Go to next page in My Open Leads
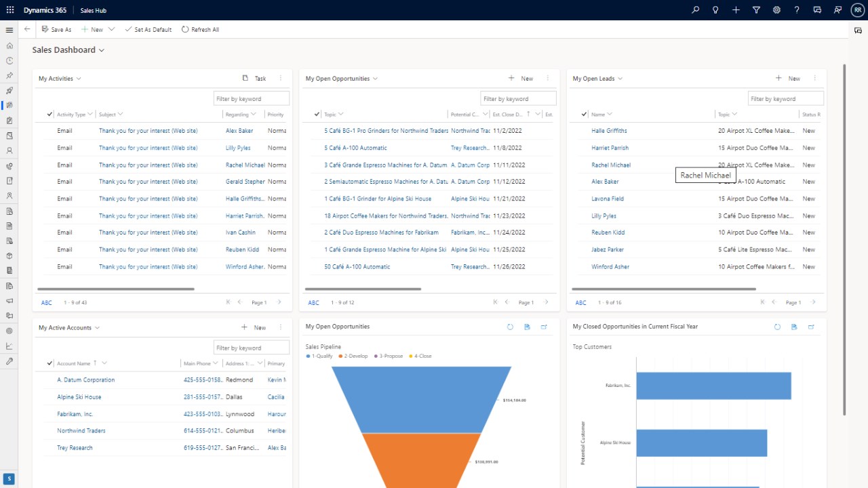The width and height of the screenshot is (868, 488). click(x=814, y=302)
